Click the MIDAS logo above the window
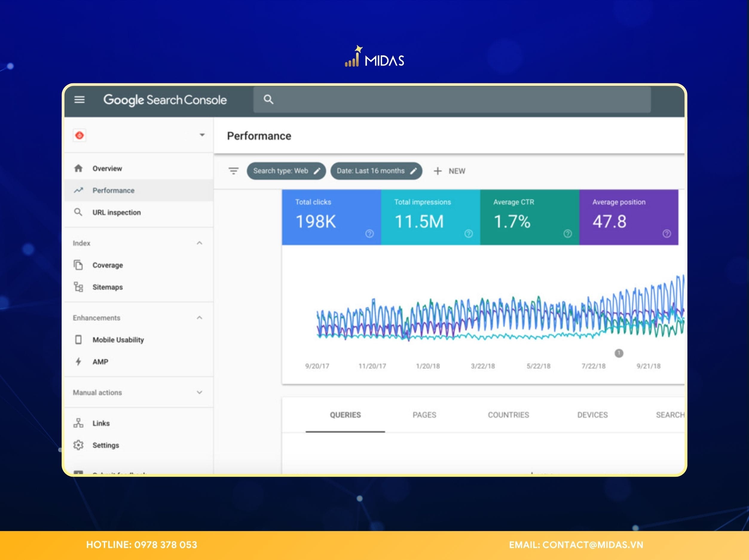749x560 pixels. click(374, 56)
